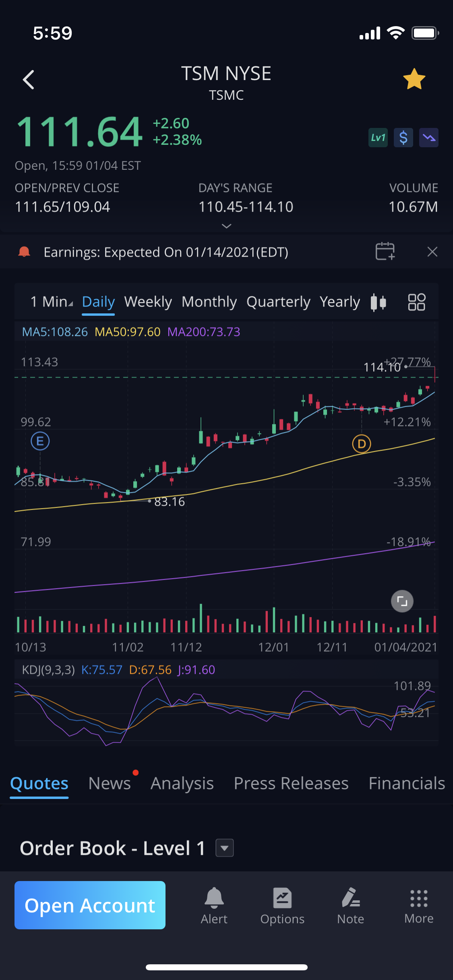This screenshot has height=980, width=453.
Task: Open chart indicators grid settings
Action: (x=416, y=302)
